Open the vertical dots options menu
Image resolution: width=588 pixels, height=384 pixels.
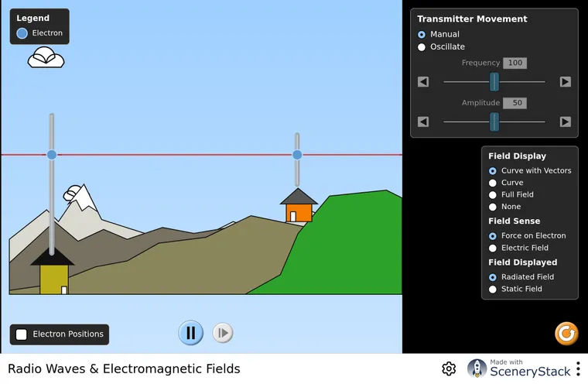pos(578,369)
